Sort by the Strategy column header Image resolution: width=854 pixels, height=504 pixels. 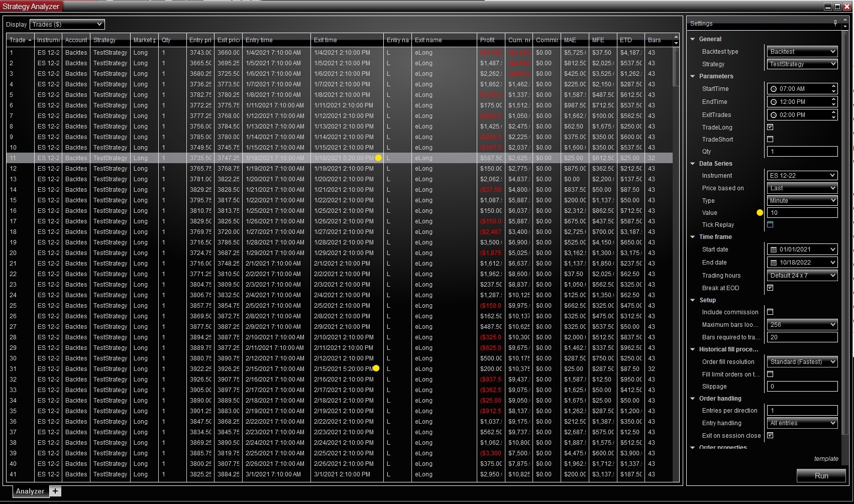(110, 40)
